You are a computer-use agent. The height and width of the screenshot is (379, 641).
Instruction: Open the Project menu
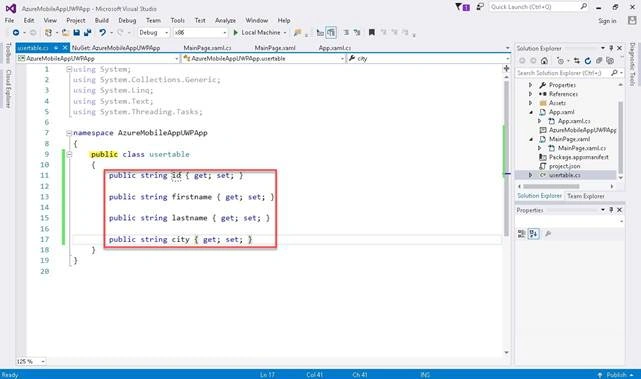pyautogui.click(x=76, y=20)
